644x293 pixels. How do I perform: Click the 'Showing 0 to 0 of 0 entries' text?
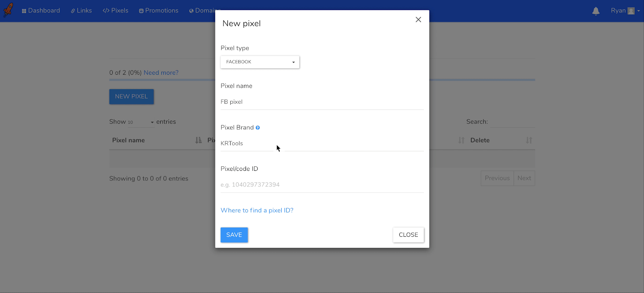point(149,178)
